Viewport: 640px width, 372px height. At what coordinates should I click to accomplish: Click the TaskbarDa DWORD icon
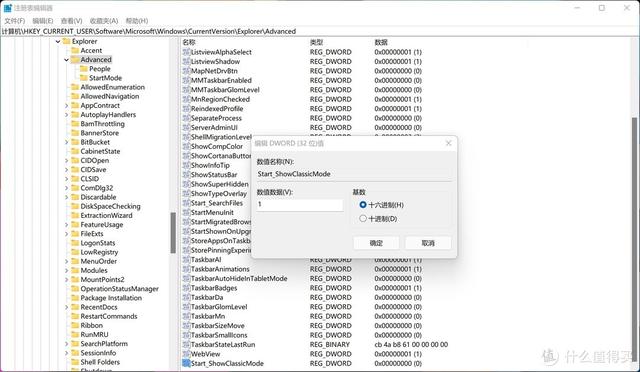(187, 297)
